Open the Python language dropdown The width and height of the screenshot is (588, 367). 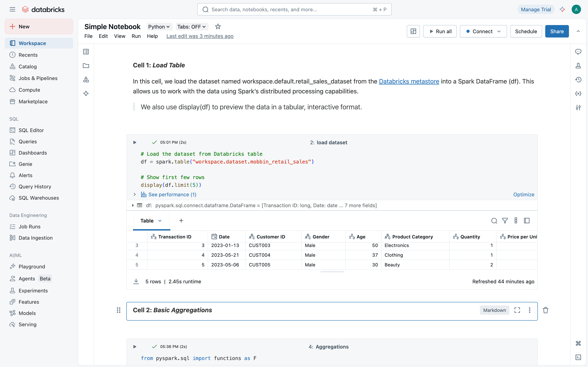[x=159, y=27]
